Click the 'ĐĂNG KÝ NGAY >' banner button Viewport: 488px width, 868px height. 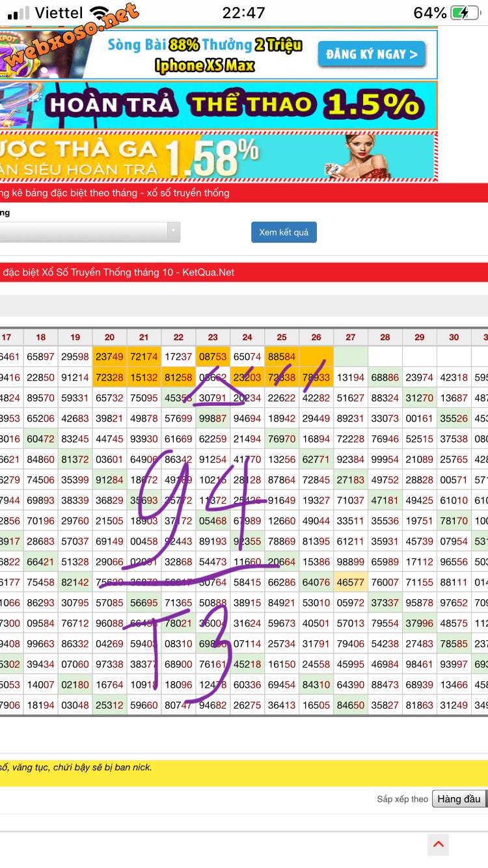pos(372,55)
